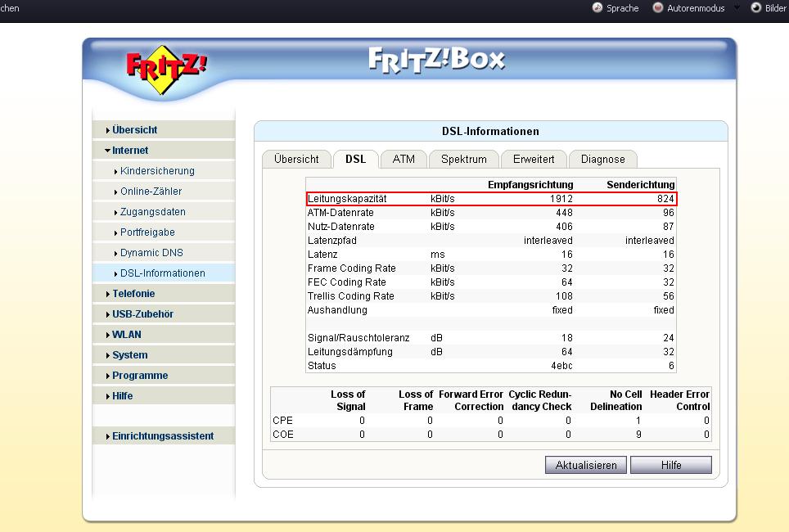The height and width of the screenshot is (532, 789).
Task: Click the Übersicht sidebar text
Action: [x=135, y=130]
